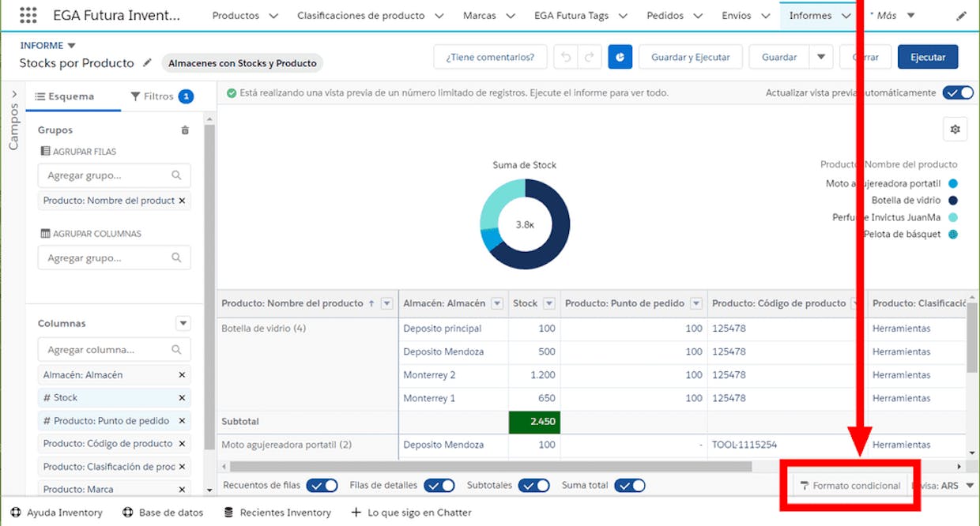This screenshot has width=980, height=526.
Task: Switch to Esquema tab
Action: tap(65, 96)
